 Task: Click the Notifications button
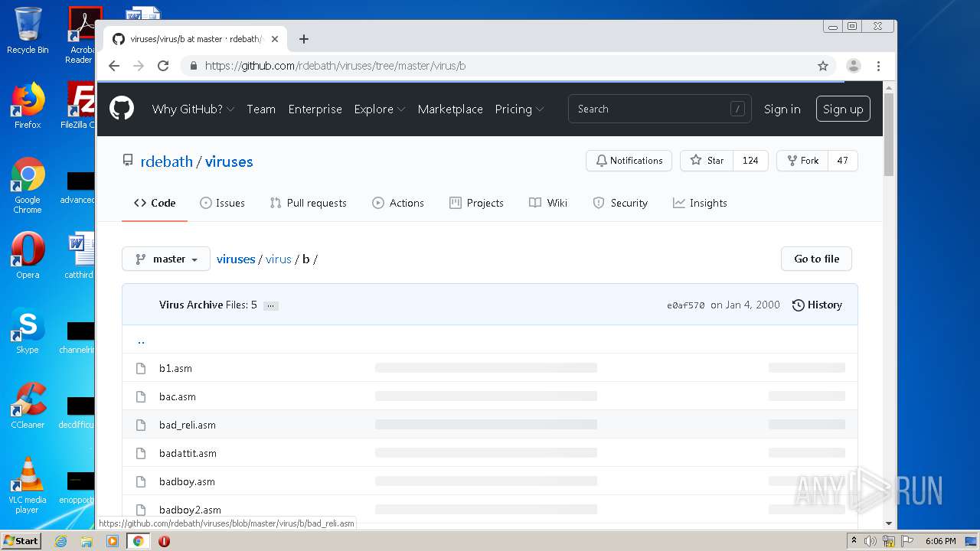click(629, 161)
